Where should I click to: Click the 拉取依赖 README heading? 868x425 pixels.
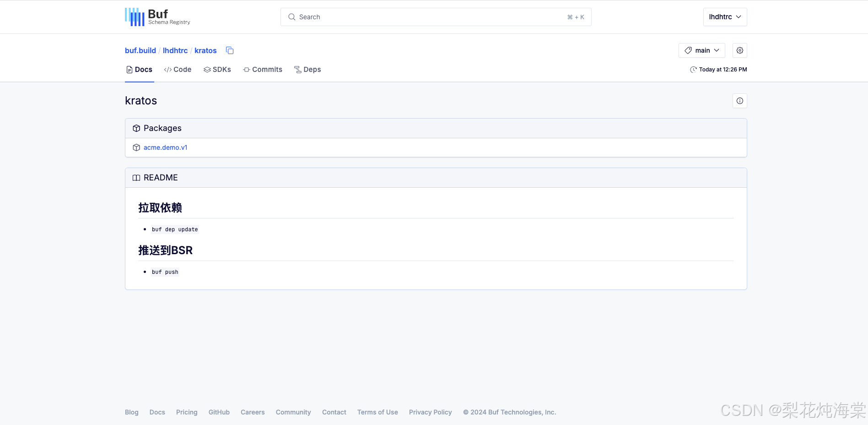click(160, 208)
